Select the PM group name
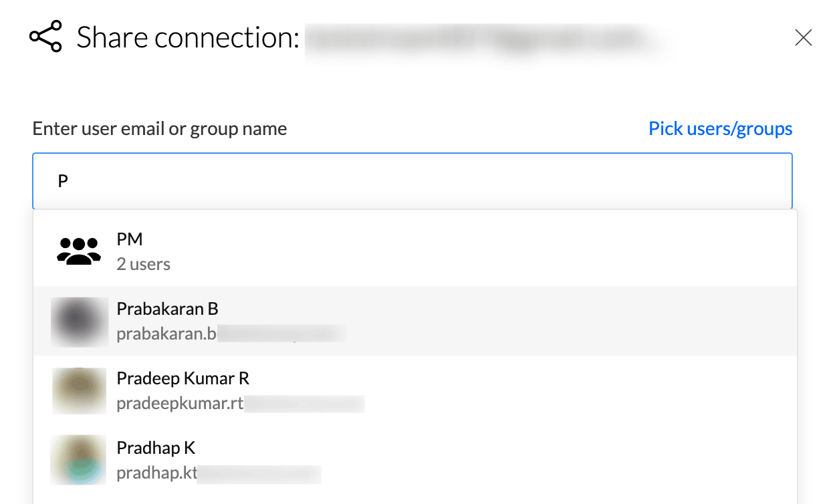Image resolution: width=833 pixels, height=504 pixels. [x=130, y=239]
